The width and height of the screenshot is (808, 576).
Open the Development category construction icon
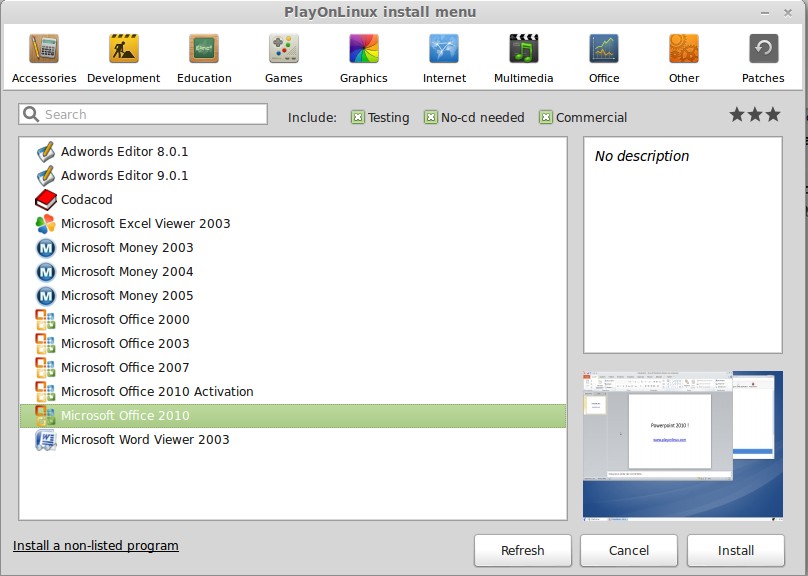(124, 48)
